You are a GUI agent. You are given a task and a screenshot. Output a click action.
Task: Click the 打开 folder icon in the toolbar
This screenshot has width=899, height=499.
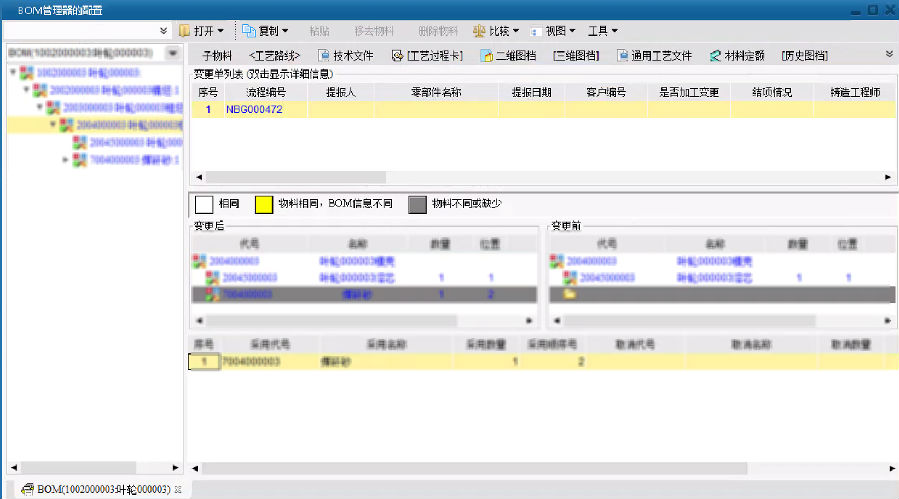click(x=184, y=31)
